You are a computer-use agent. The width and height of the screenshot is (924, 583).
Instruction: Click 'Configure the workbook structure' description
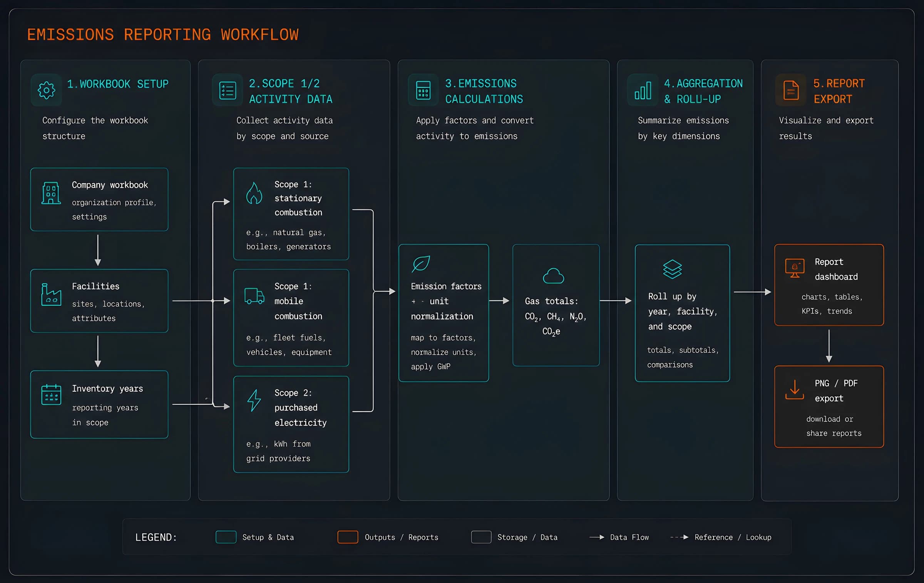[95, 128]
